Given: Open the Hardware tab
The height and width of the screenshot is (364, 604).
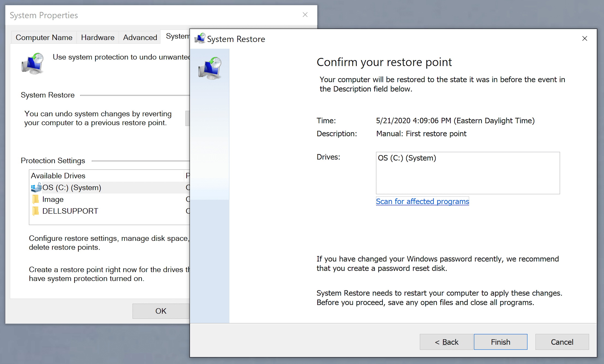Looking at the screenshot, I should coord(98,37).
